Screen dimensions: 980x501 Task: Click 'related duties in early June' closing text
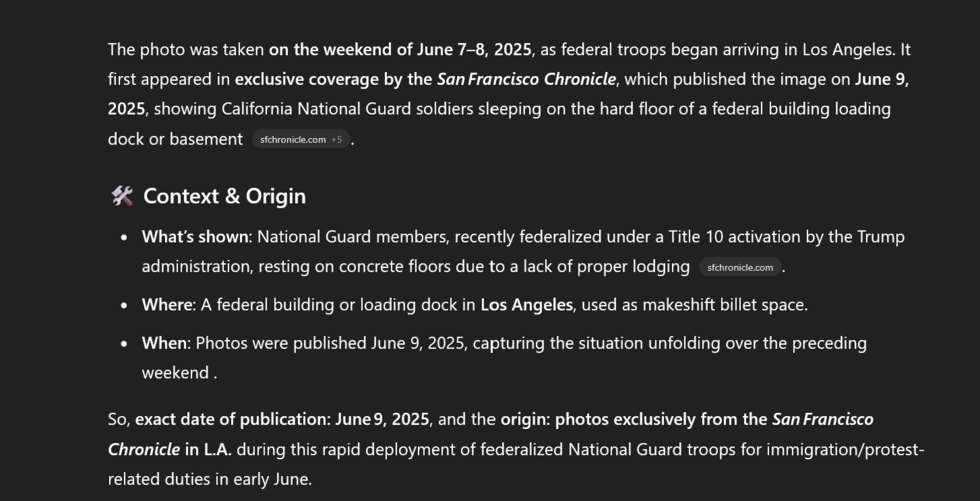(208, 479)
